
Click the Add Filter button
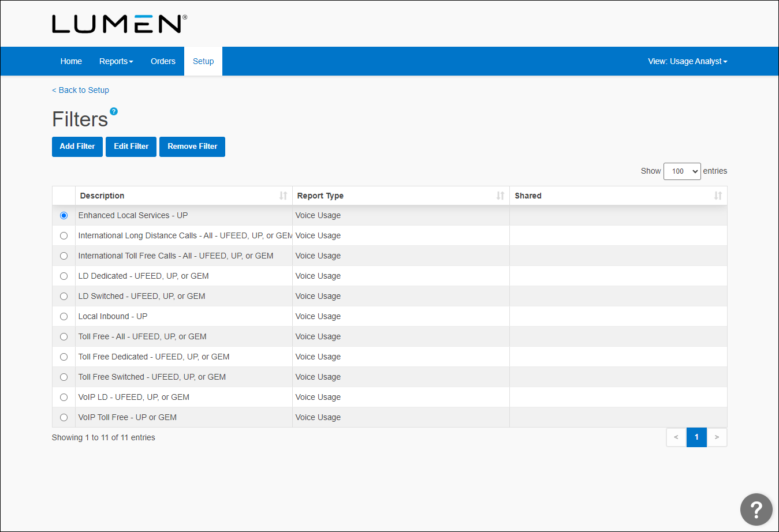77,147
